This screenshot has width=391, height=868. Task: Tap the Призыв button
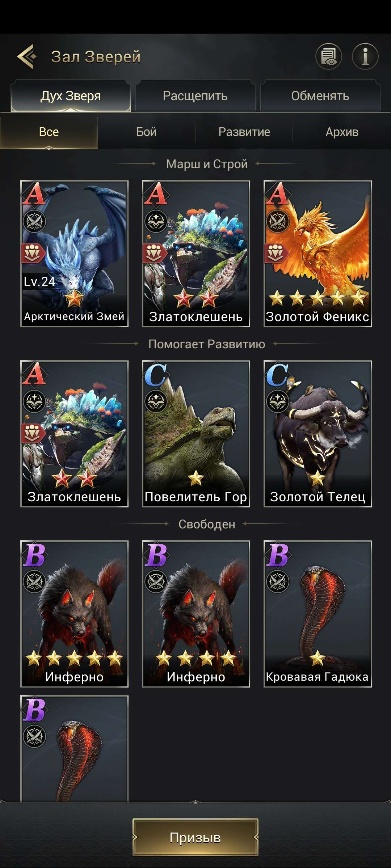coord(195,837)
